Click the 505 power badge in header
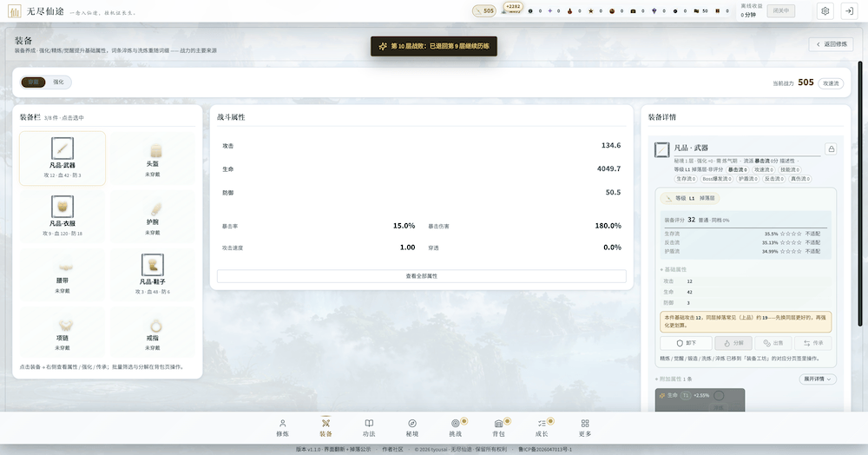The width and height of the screenshot is (868, 455). 483,10
